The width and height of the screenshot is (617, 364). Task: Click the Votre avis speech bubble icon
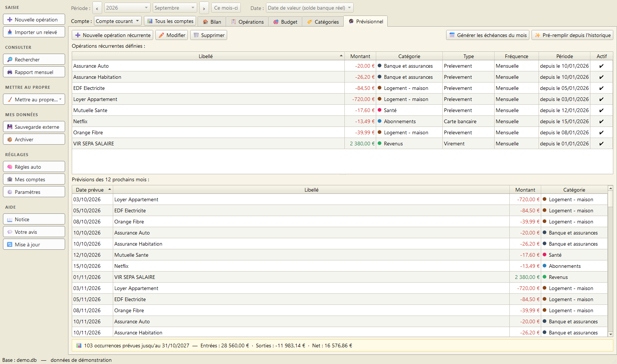click(x=10, y=232)
